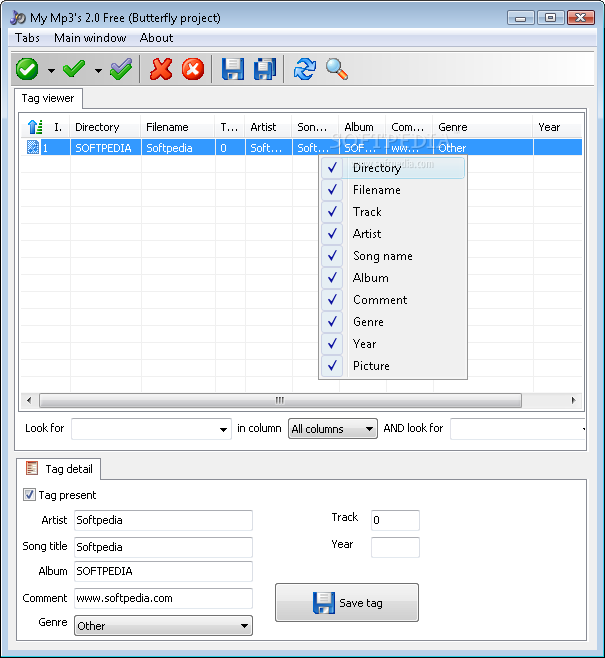Toggle Album column in context menu
The height and width of the screenshot is (658, 605).
click(393, 278)
